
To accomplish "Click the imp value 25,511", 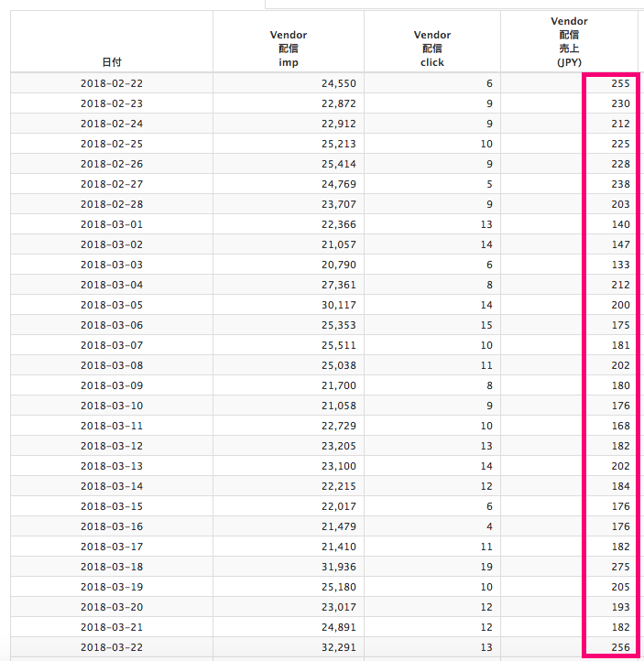I will [339, 345].
